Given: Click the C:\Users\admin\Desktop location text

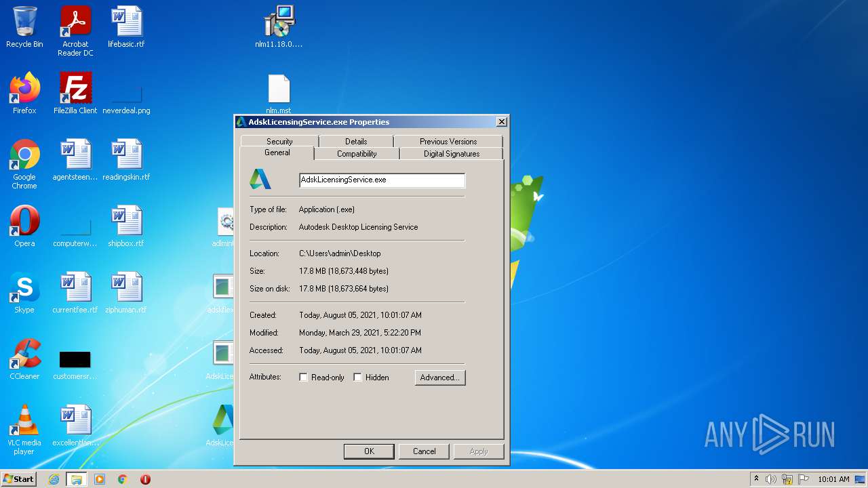Looking at the screenshot, I should (340, 253).
